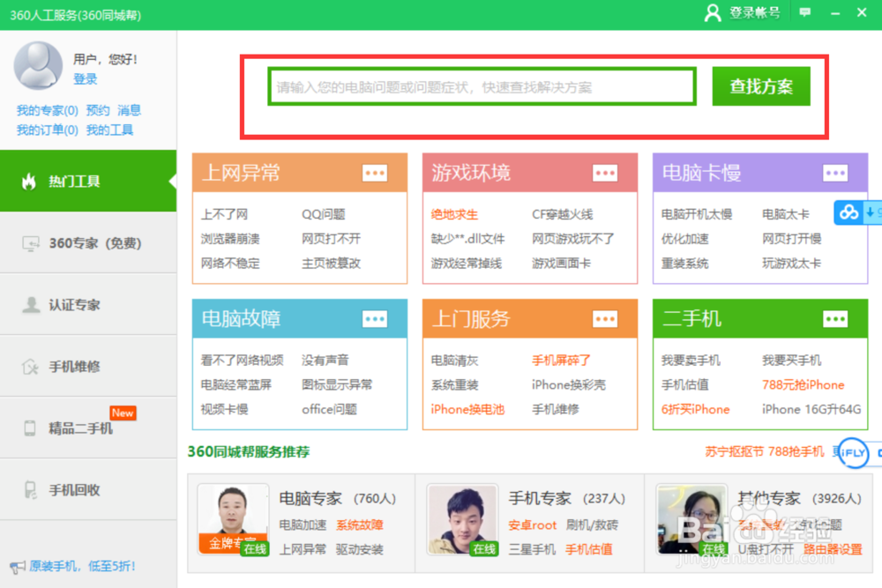Select 绝地求生 game link

click(x=454, y=214)
